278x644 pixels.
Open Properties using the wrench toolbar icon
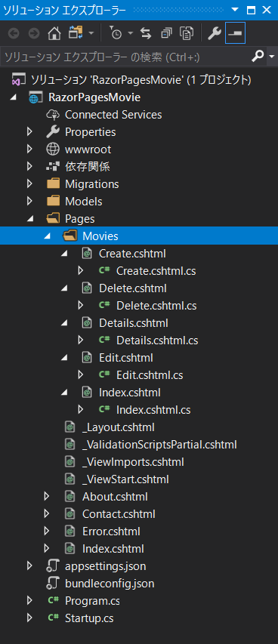coord(215,34)
